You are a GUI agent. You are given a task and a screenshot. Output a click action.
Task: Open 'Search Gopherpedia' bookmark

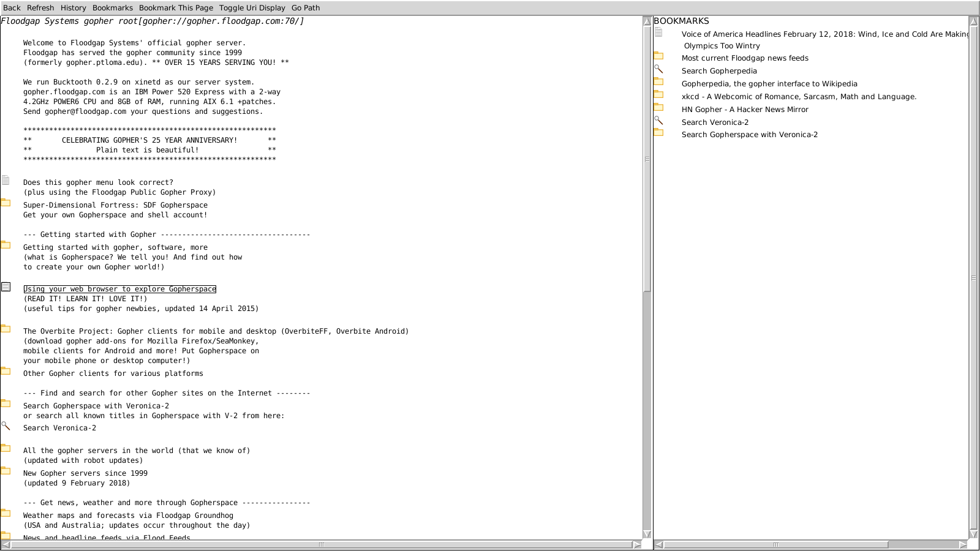719,71
